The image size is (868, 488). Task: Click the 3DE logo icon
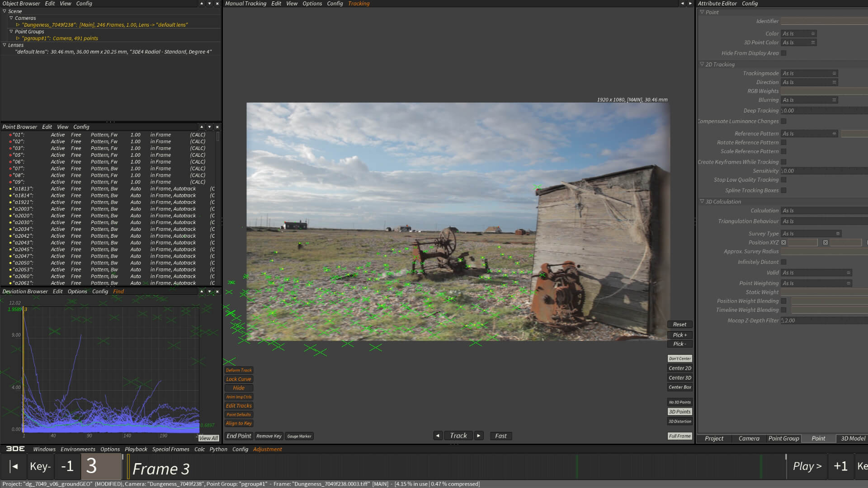15,449
